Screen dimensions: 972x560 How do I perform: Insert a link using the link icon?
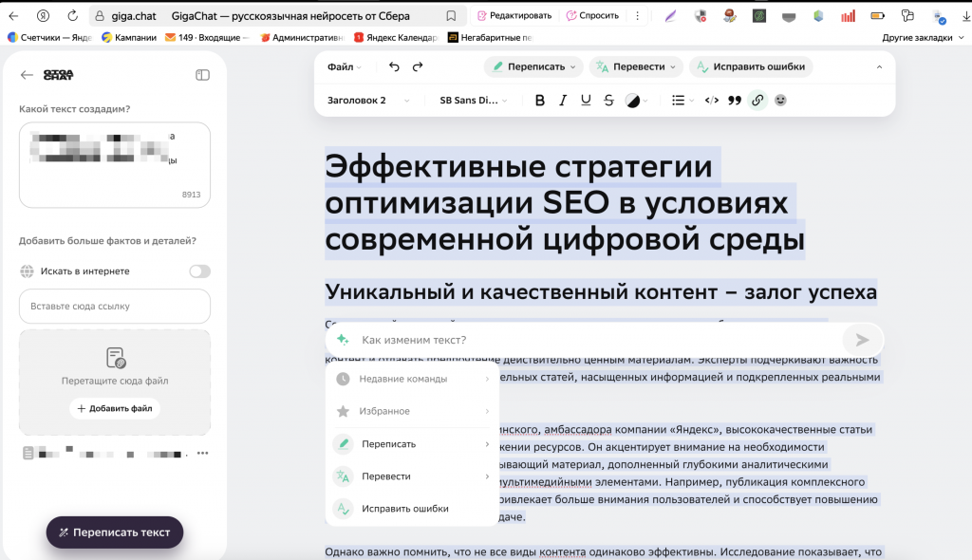pyautogui.click(x=757, y=100)
